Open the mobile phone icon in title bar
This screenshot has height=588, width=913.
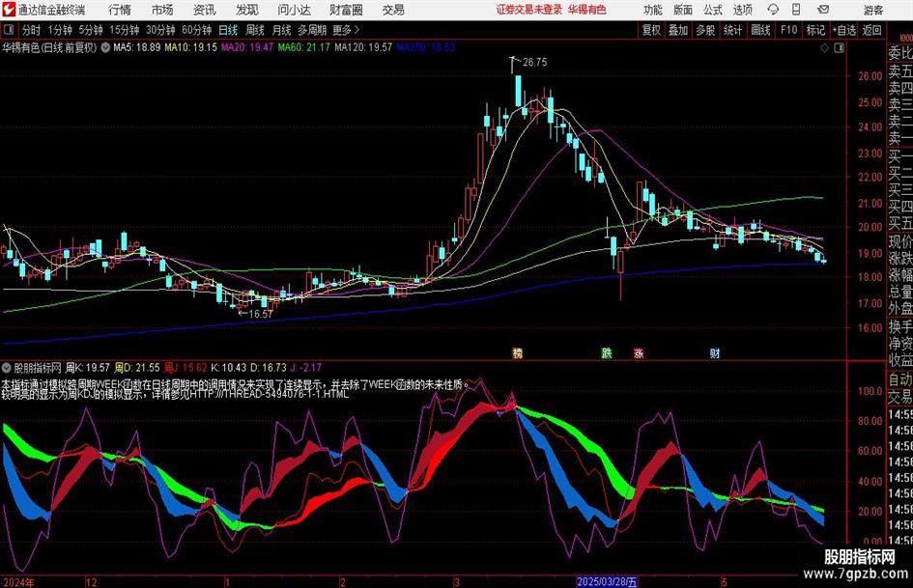[x=796, y=10]
